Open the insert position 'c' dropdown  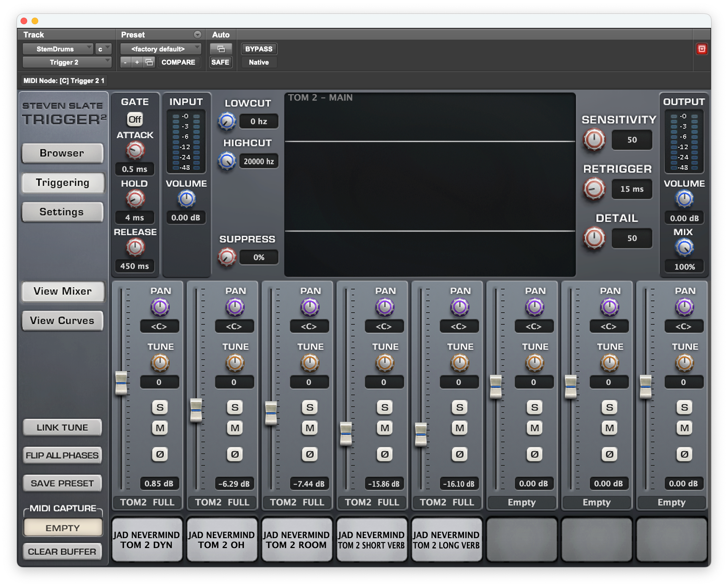click(103, 49)
